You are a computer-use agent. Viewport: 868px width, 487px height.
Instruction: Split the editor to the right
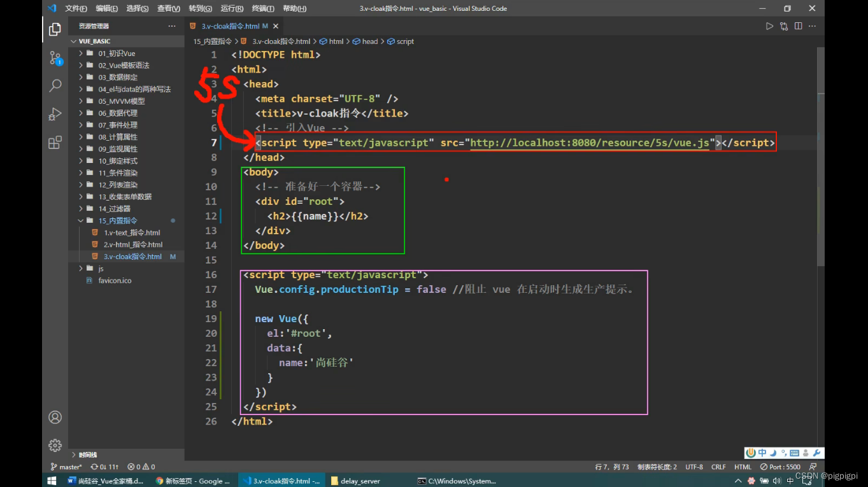pos(798,26)
